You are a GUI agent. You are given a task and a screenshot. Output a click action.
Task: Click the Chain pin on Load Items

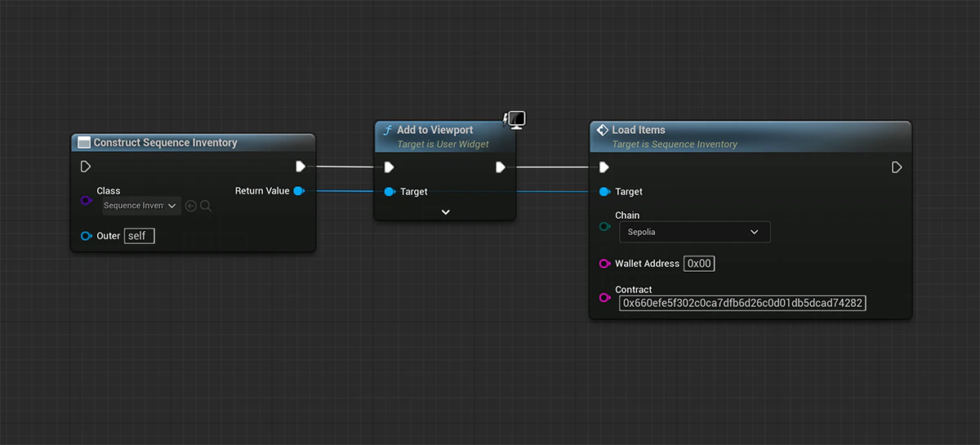point(605,226)
